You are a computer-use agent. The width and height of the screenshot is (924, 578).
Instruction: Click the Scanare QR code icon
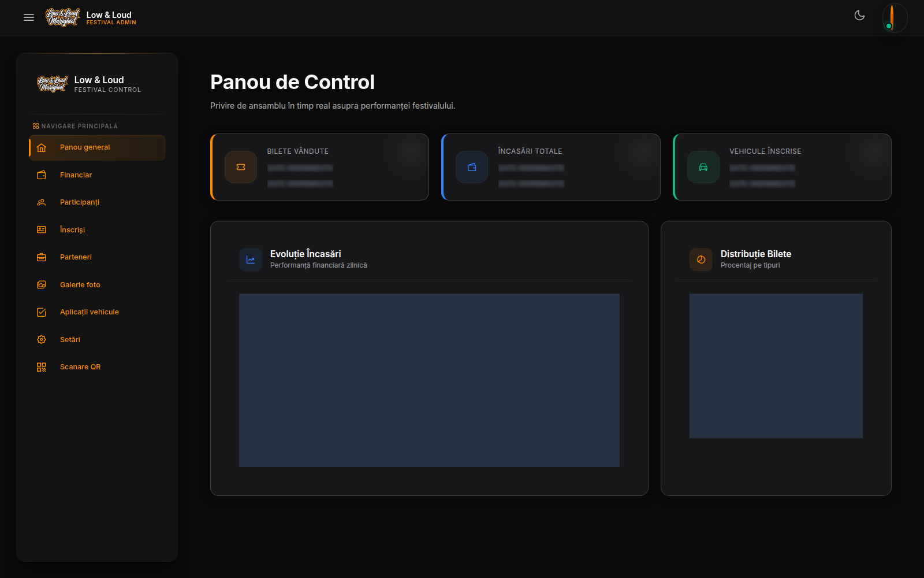click(x=42, y=367)
